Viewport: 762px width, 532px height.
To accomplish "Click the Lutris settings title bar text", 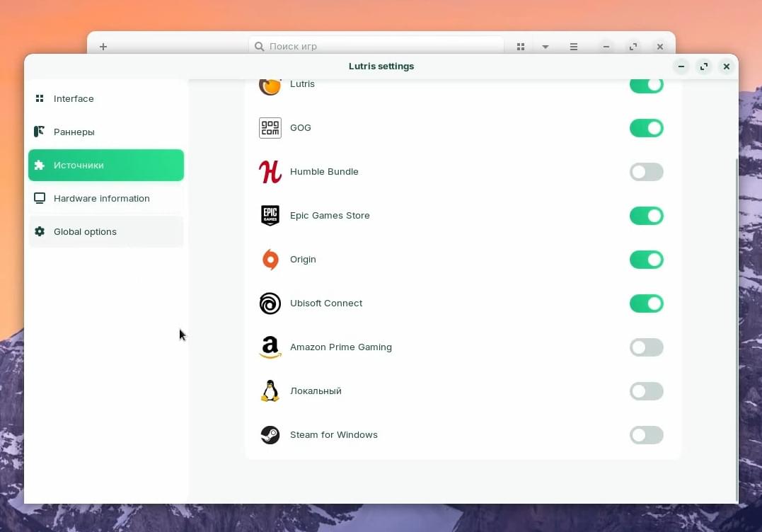I will click(381, 66).
